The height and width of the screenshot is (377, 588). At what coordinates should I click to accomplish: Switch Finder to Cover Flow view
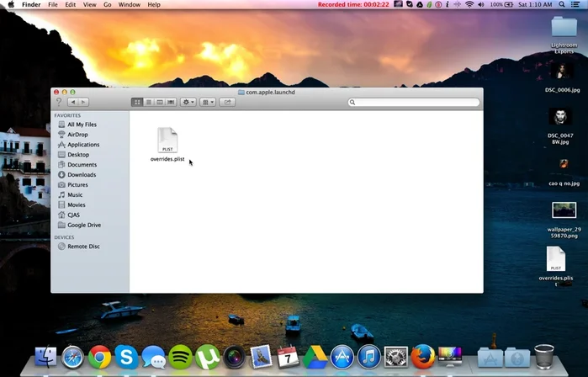171,102
